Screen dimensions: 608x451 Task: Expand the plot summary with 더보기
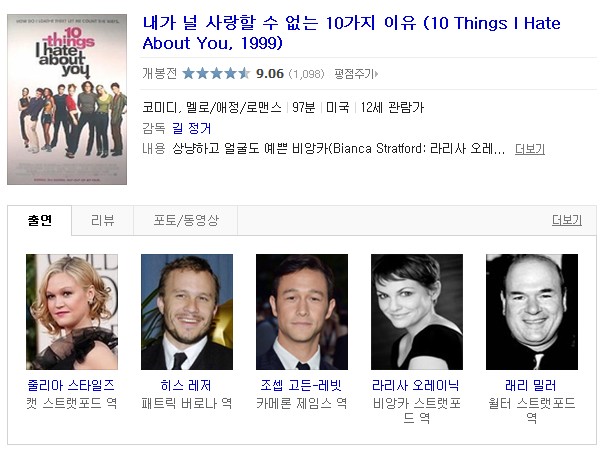click(x=530, y=149)
